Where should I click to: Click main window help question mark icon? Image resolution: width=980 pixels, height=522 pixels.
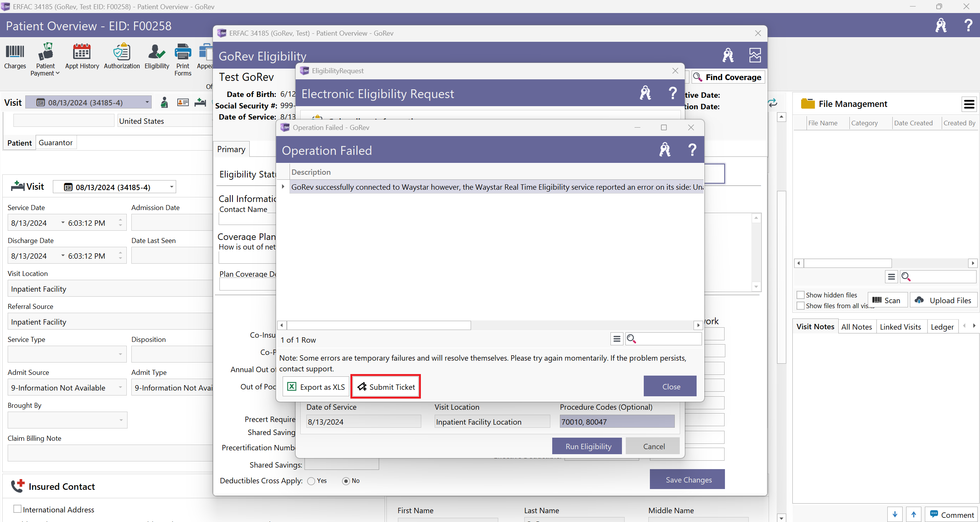pos(969,26)
